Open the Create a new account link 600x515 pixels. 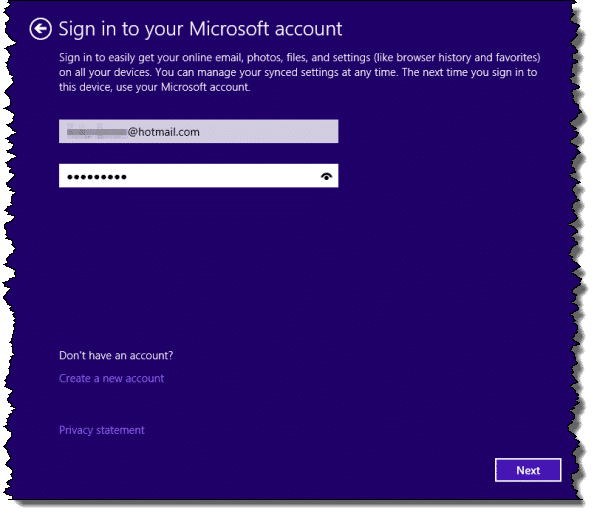pyautogui.click(x=111, y=378)
